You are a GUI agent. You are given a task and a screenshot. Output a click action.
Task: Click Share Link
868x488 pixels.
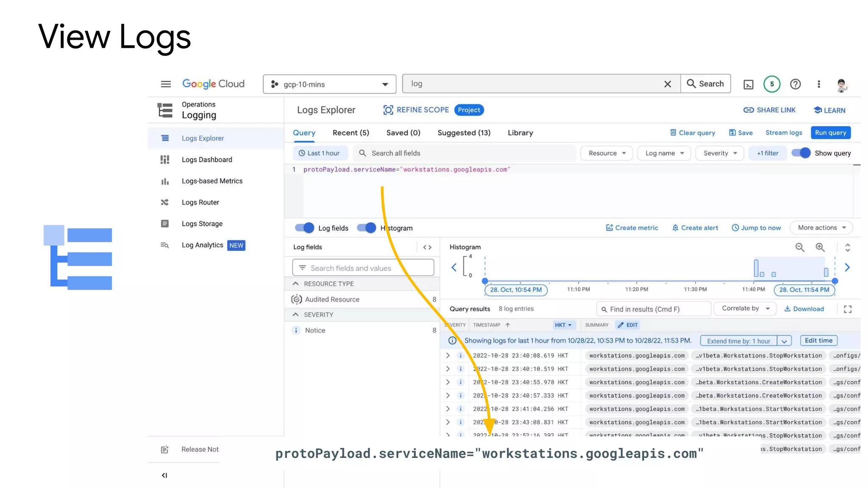(769, 110)
